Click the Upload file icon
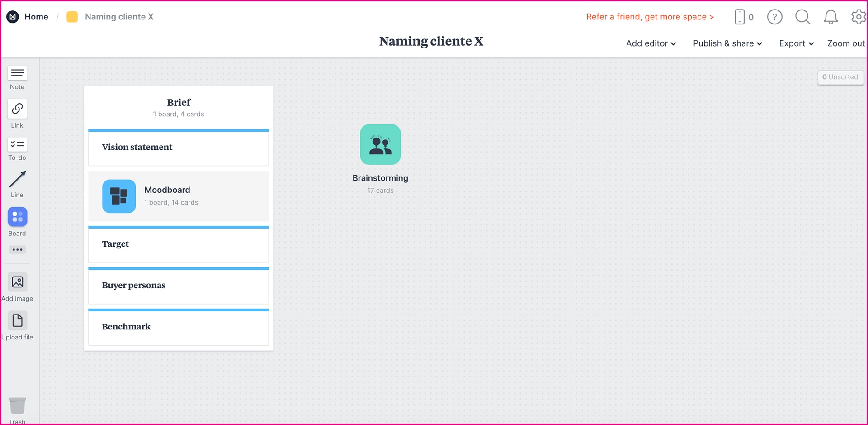This screenshot has height=425, width=868. coord(17,321)
